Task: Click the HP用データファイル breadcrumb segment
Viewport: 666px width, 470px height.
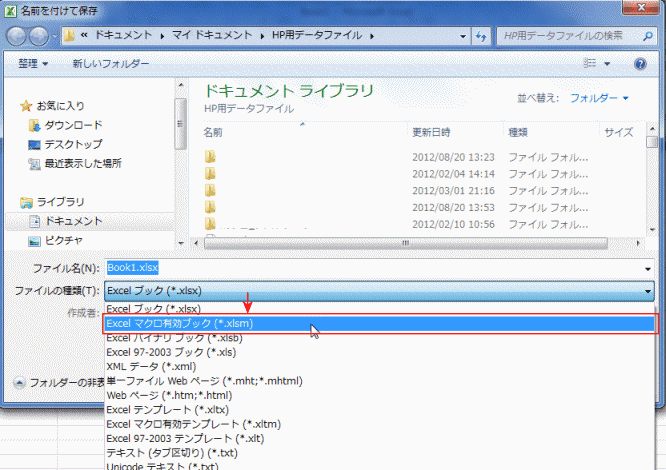Action: pos(317,35)
